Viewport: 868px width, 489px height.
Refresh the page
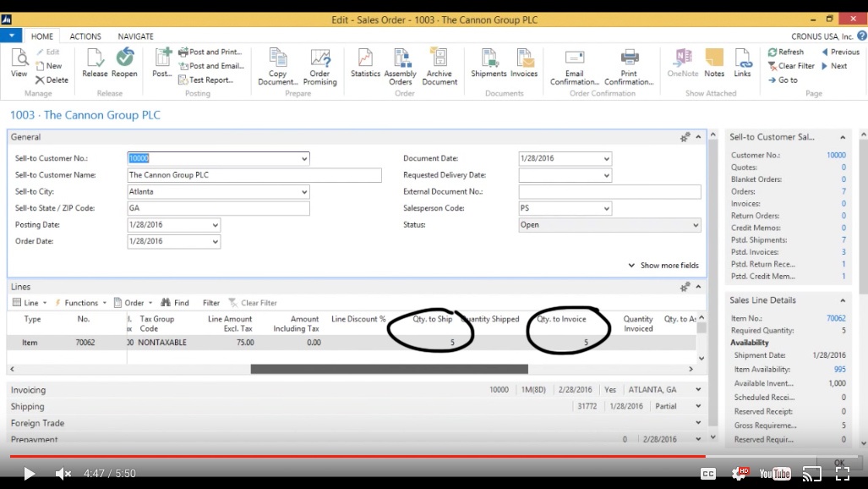pyautogui.click(x=785, y=52)
